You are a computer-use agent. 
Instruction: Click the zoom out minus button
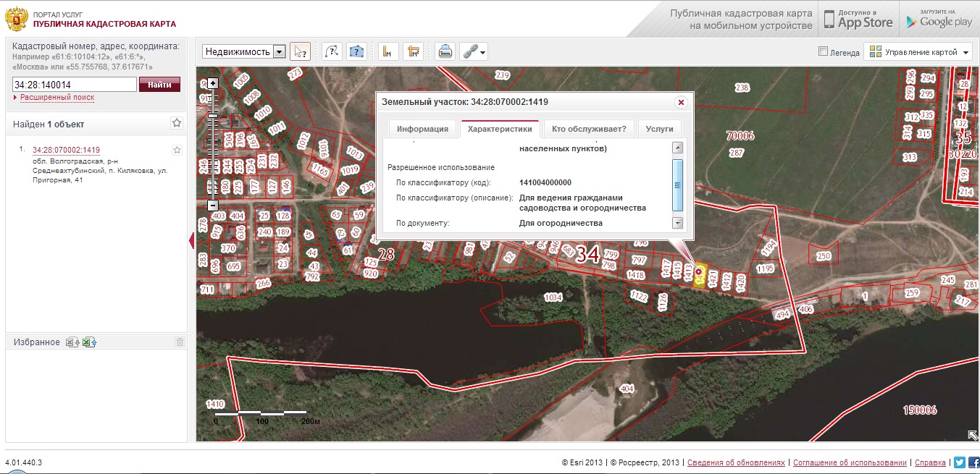(x=213, y=206)
